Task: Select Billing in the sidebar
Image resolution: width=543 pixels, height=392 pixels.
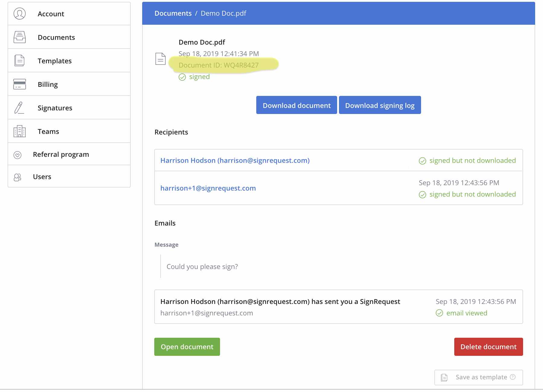Action: click(69, 84)
